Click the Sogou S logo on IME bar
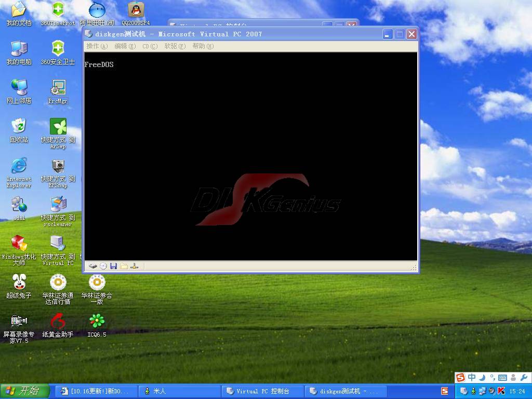The image size is (532, 399). coord(460,377)
